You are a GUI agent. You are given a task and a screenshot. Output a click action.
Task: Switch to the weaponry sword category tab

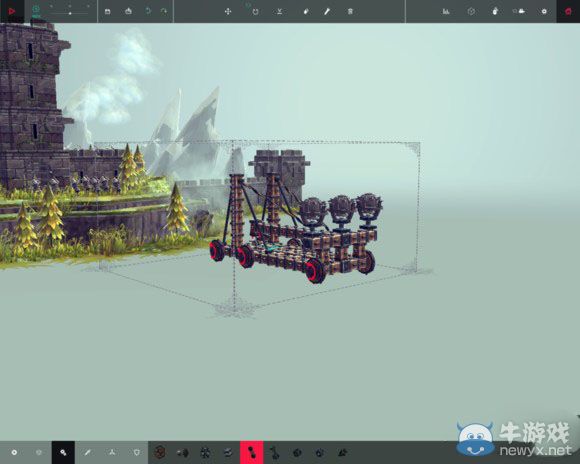(x=87, y=452)
